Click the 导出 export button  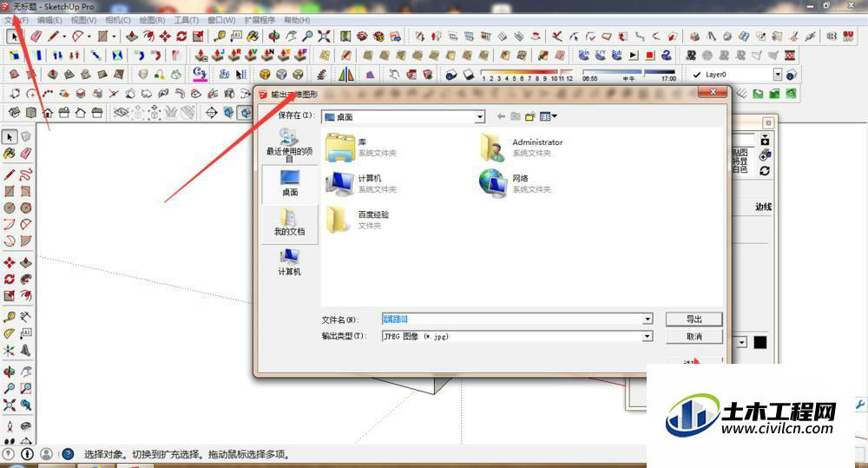tap(694, 319)
